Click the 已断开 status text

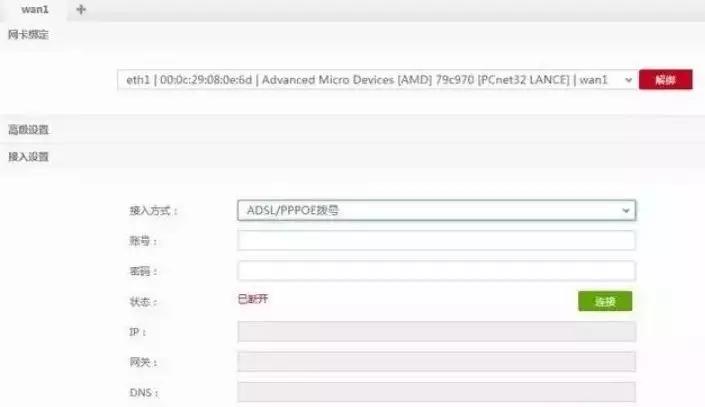tap(253, 299)
